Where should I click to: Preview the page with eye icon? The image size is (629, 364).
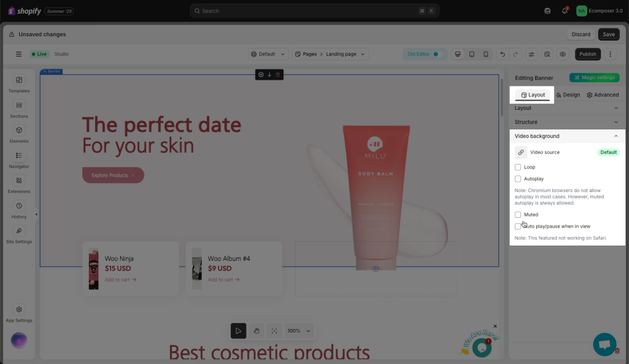(x=563, y=54)
